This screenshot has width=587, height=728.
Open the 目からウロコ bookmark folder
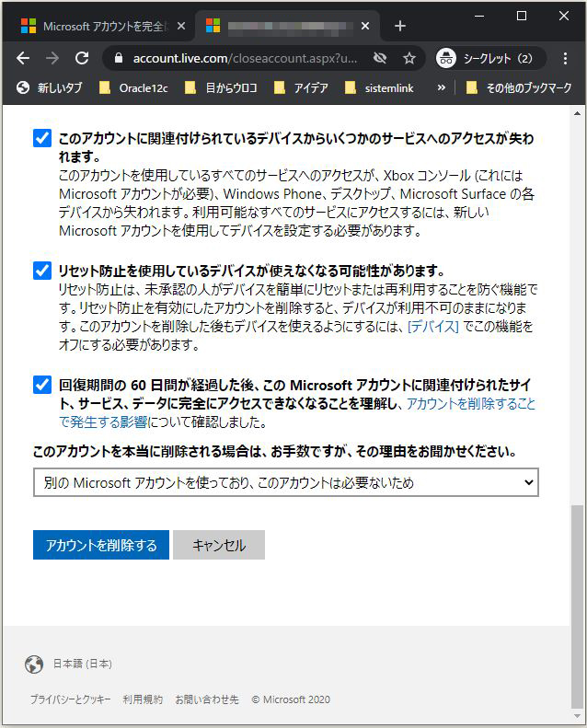(221, 87)
